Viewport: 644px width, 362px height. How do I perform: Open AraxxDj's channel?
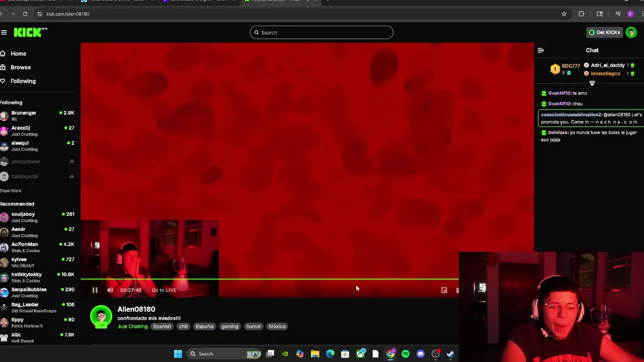click(38, 131)
